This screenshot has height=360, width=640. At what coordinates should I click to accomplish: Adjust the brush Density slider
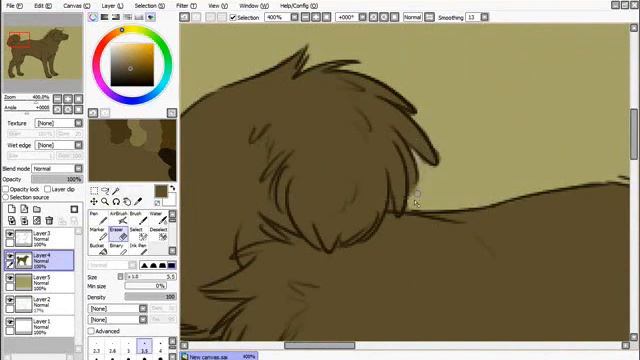point(151,297)
